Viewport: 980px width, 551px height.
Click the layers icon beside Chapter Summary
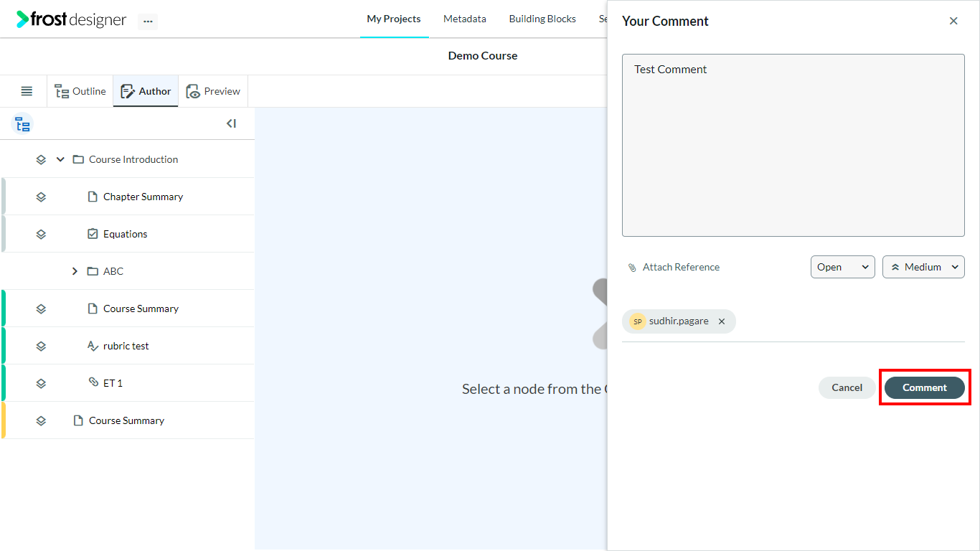(41, 197)
